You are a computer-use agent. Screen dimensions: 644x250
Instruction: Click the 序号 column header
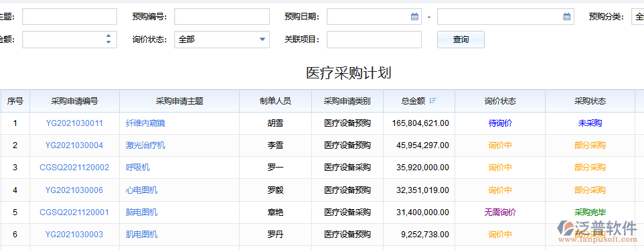click(x=15, y=101)
